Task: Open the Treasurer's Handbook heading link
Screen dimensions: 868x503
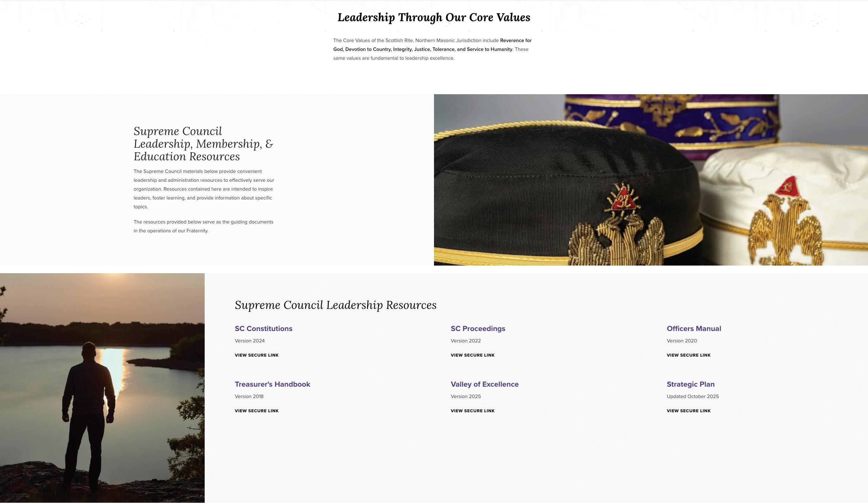Action: coord(272,384)
